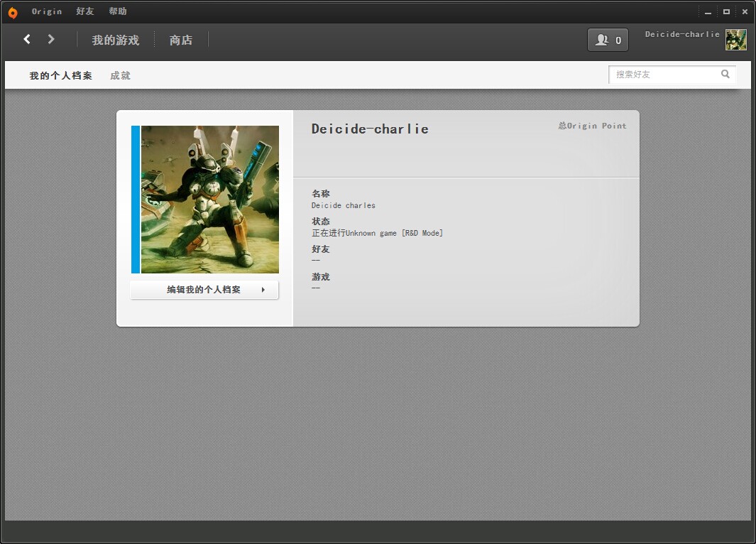Switch to 我的游戏 tab

click(x=116, y=40)
